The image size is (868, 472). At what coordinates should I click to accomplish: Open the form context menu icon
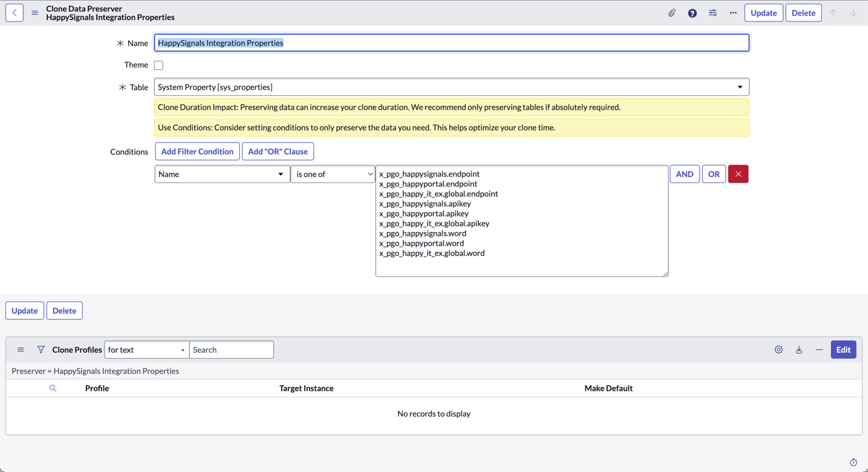point(35,13)
